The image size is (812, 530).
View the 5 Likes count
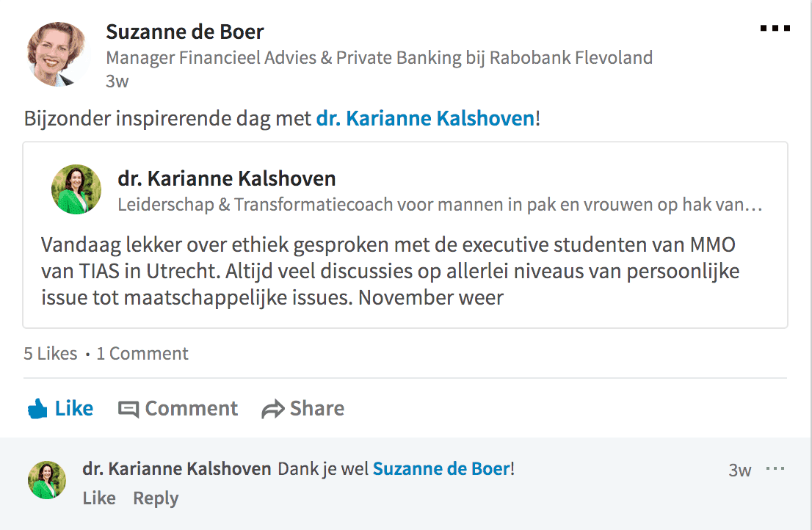(50, 354)
